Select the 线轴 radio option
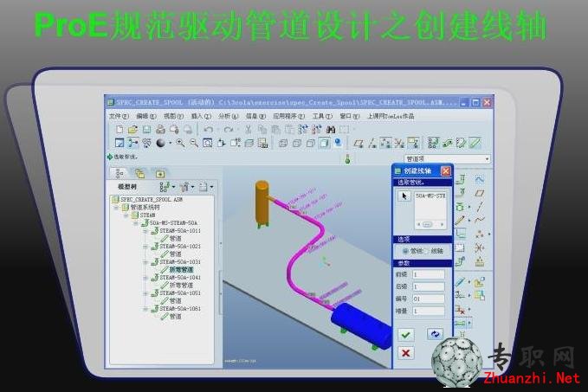Screen dimensions: 588x392 tap(425, 251)
